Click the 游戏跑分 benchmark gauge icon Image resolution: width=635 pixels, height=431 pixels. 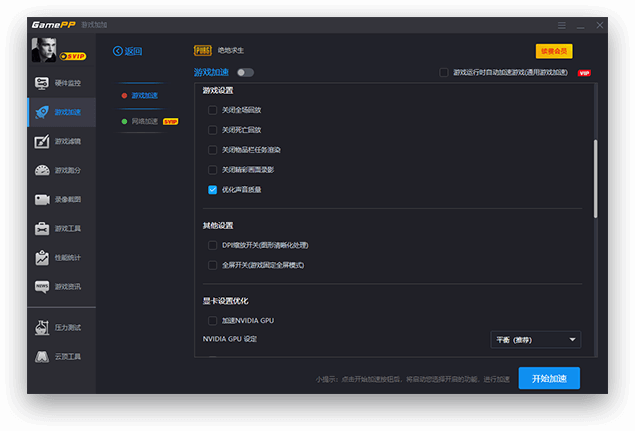coord(42,170)
